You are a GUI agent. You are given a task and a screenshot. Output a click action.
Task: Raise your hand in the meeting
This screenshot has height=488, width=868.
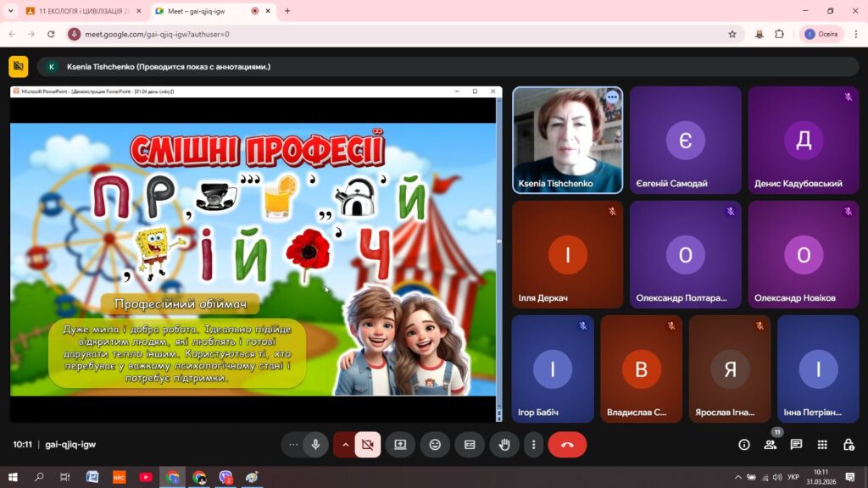tap(504, 444)
